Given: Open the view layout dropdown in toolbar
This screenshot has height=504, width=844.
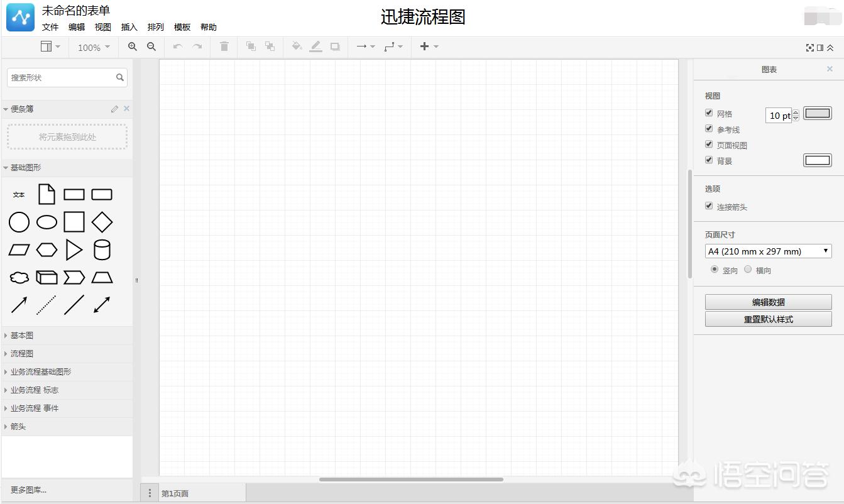Looking at the screenshot, I should point(51,47).
